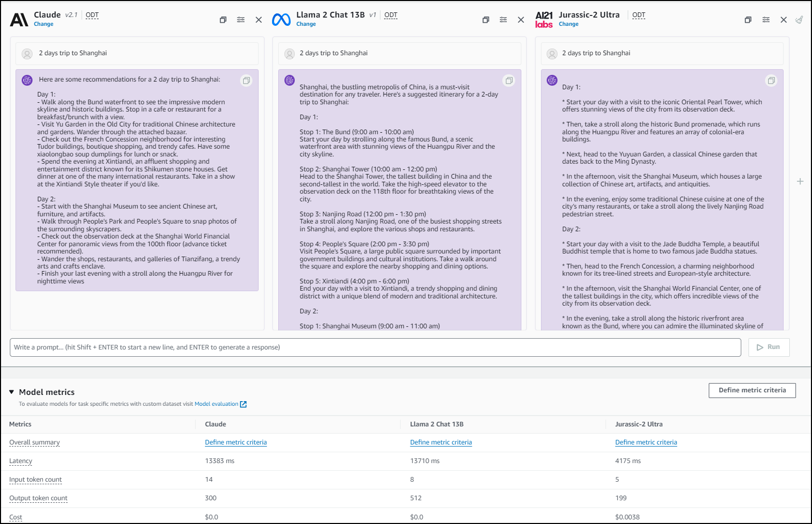The image size is (812, 524).
Task: Copy Claude's Shanghai response text
Action: (247, 81)
